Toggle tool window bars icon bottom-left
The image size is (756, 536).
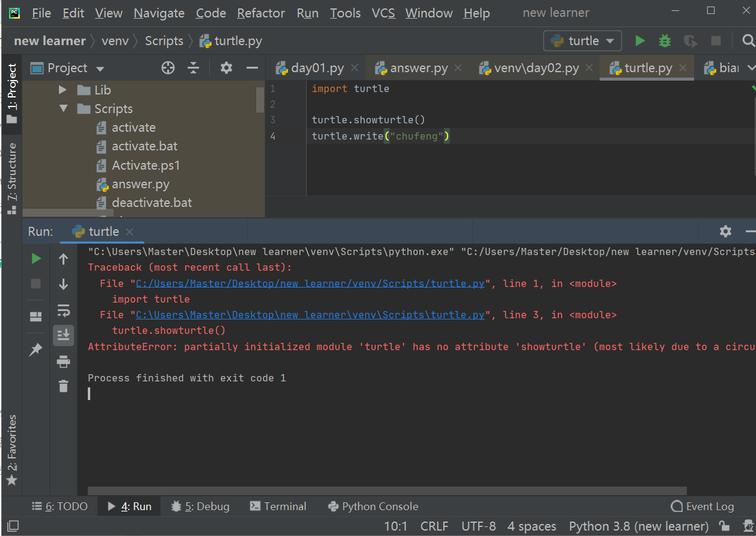[13, 526]
